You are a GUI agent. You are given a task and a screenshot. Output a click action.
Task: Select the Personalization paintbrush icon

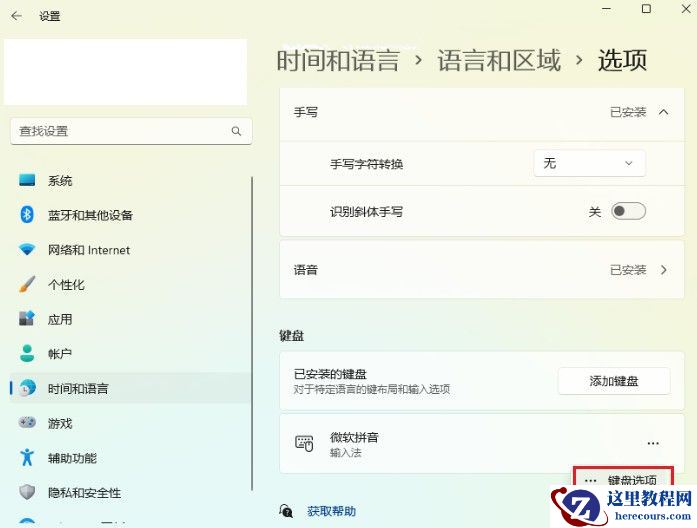point(27,284)
